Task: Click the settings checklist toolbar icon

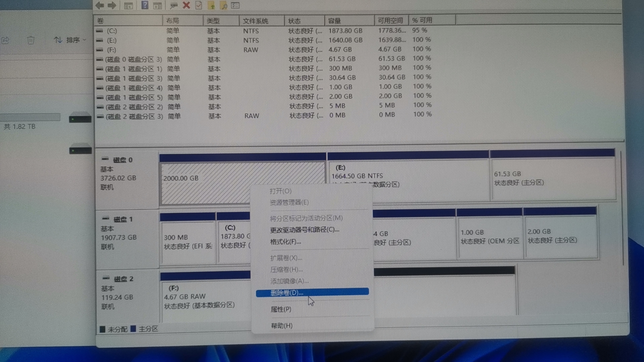Action: click(x=235, y=5)
